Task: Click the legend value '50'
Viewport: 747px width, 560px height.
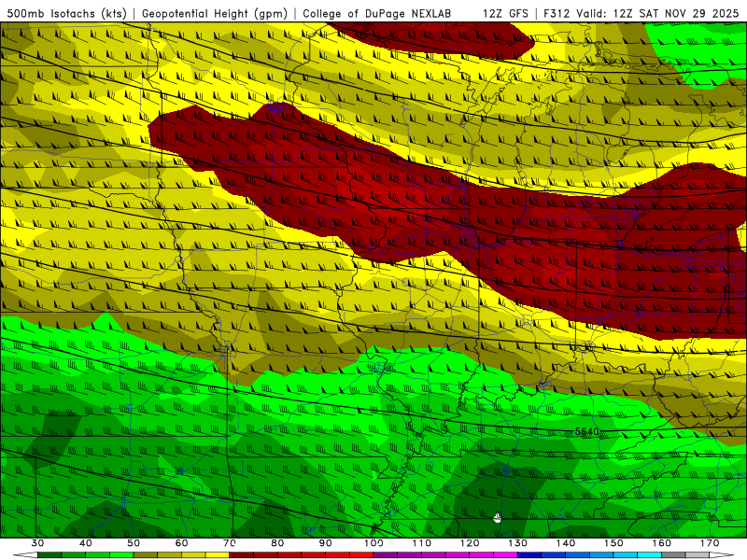Action: coord(134,543)
